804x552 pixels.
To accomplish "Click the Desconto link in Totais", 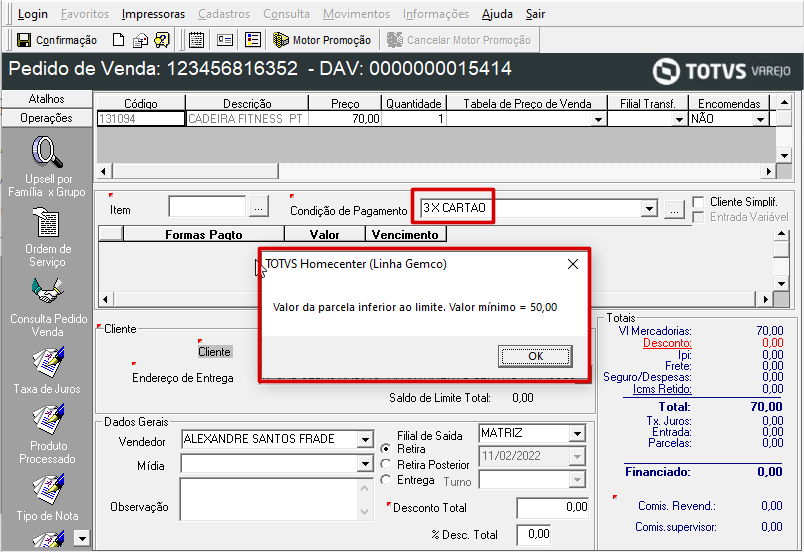I will pyautogui.click(x=667, y=343).
